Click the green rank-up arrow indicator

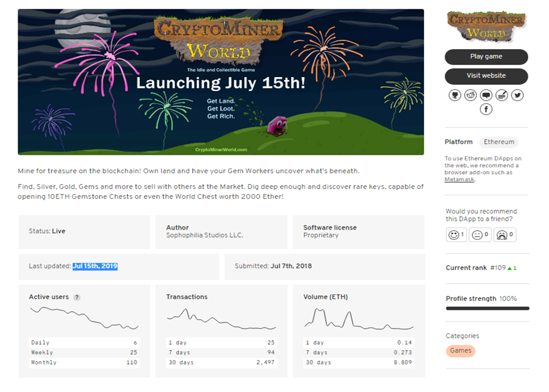pyautogui.click(x=510, y=268)
